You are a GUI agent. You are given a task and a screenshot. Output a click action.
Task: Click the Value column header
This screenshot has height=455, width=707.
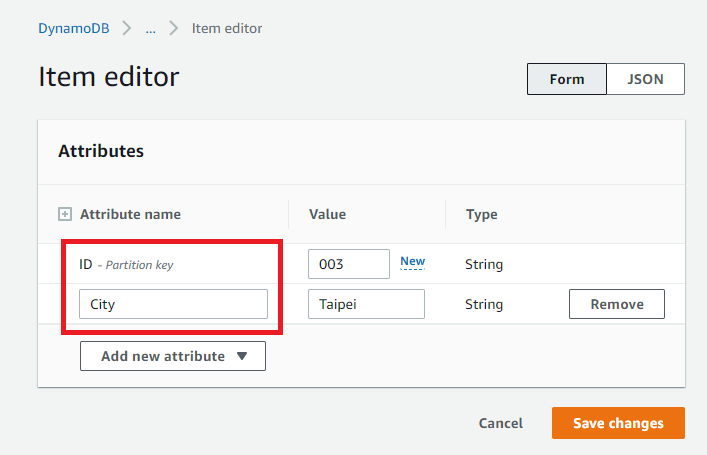click(327, 214)
